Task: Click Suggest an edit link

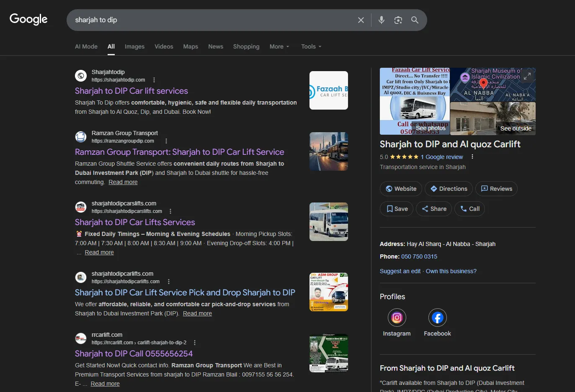Action: point(400,271)
